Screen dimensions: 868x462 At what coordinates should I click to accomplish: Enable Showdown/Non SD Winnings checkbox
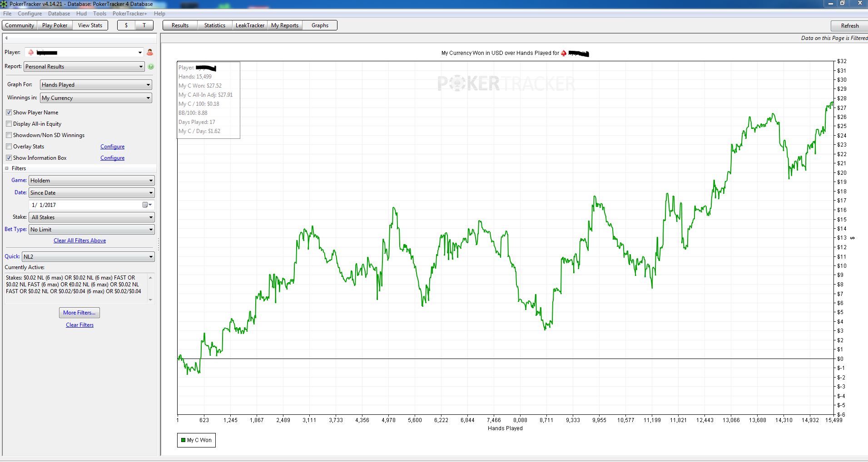9,135
